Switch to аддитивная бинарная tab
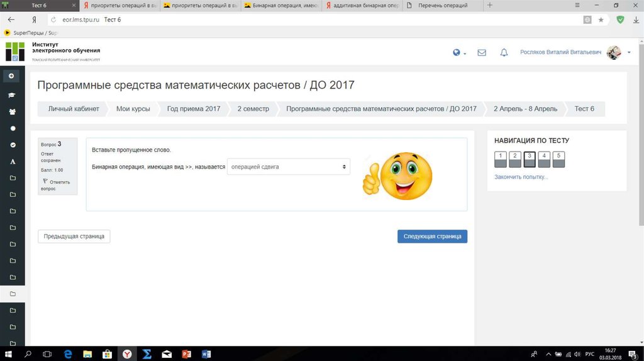The height and width of the screenshot is (361, 644). click(x=362, y=5)
